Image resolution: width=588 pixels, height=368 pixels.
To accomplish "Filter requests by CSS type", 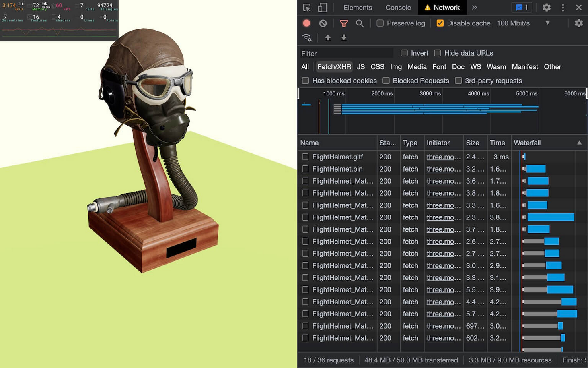I will (x=377, y=67).
